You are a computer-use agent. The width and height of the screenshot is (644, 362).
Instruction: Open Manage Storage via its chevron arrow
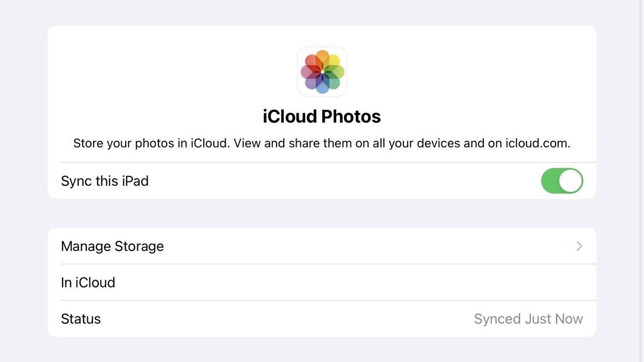pyautogui.click(x=579, y=246)
